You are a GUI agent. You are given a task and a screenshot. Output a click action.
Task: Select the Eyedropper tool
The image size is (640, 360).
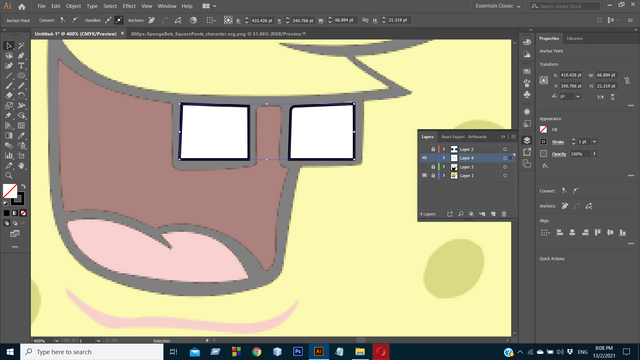point(21,136)
